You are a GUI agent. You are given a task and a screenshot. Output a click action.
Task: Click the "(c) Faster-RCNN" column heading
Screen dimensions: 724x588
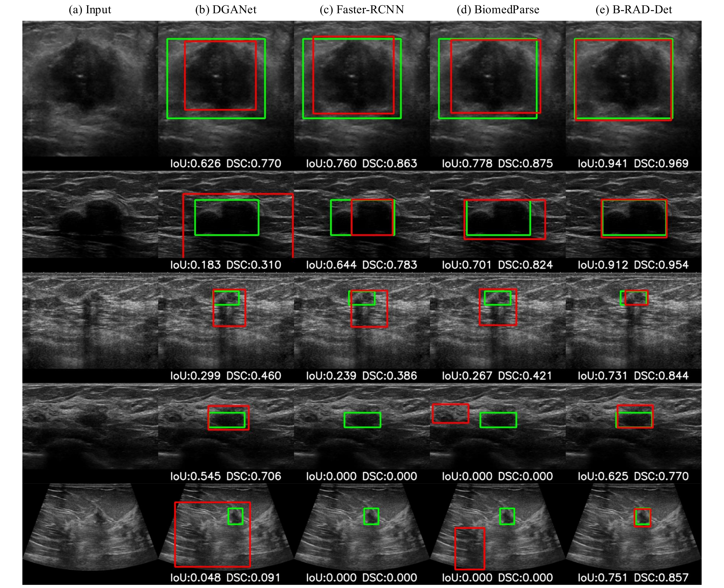coord(362,9)
